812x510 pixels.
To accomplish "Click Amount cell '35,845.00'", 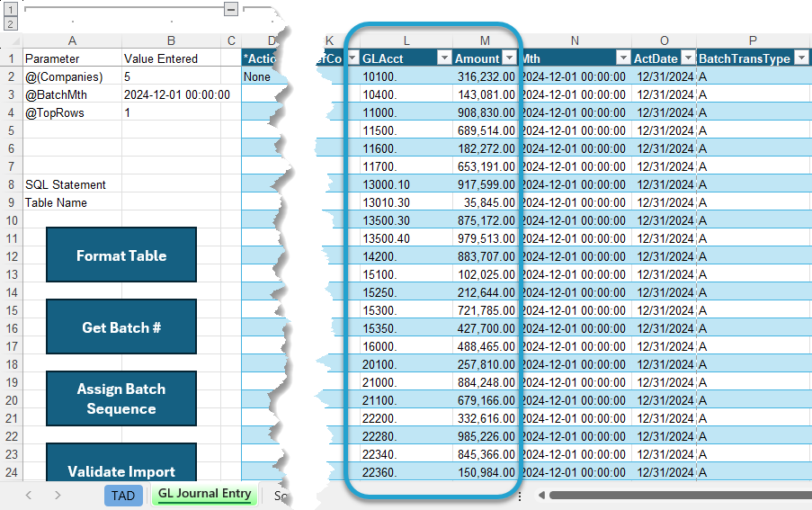I will coord(485,203).
